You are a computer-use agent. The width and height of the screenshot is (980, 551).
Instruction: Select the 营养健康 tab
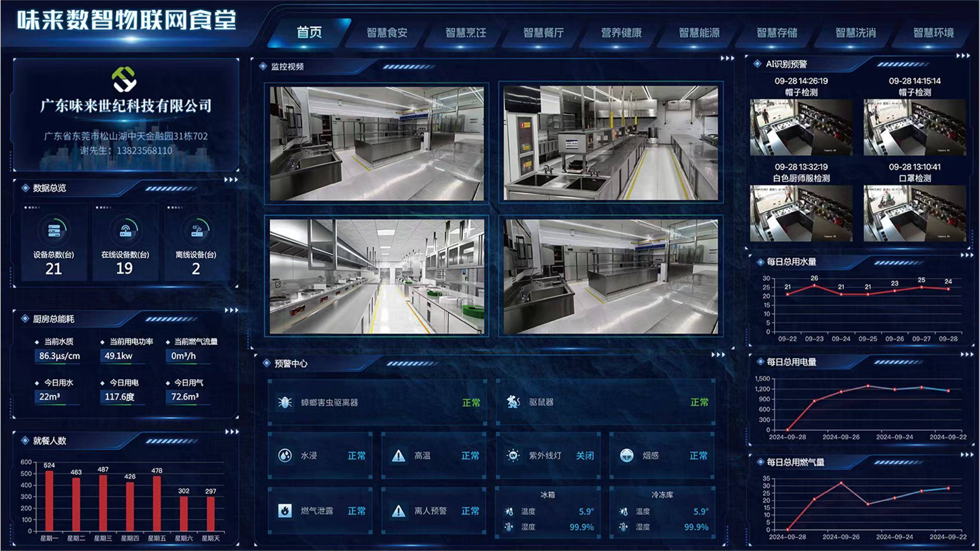coord(621,33)
